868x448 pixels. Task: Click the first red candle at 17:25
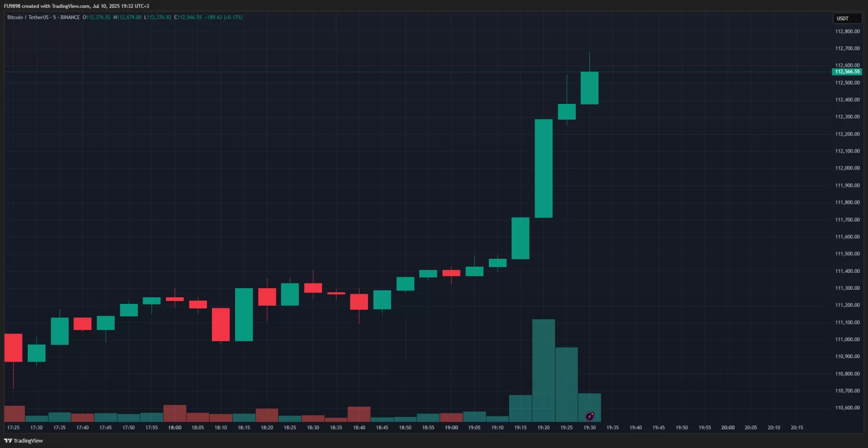point(13,347)
